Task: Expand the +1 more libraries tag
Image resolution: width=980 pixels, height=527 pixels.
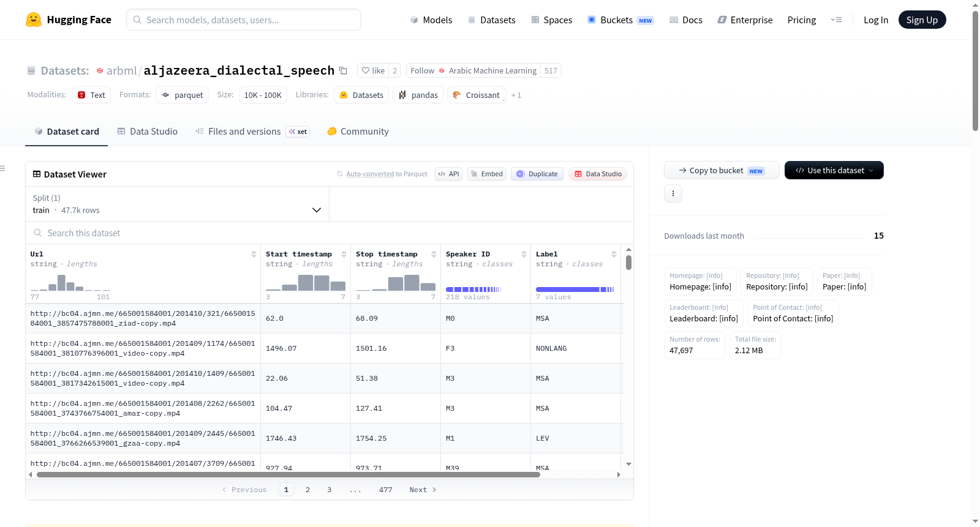Action: coord(516,95)
